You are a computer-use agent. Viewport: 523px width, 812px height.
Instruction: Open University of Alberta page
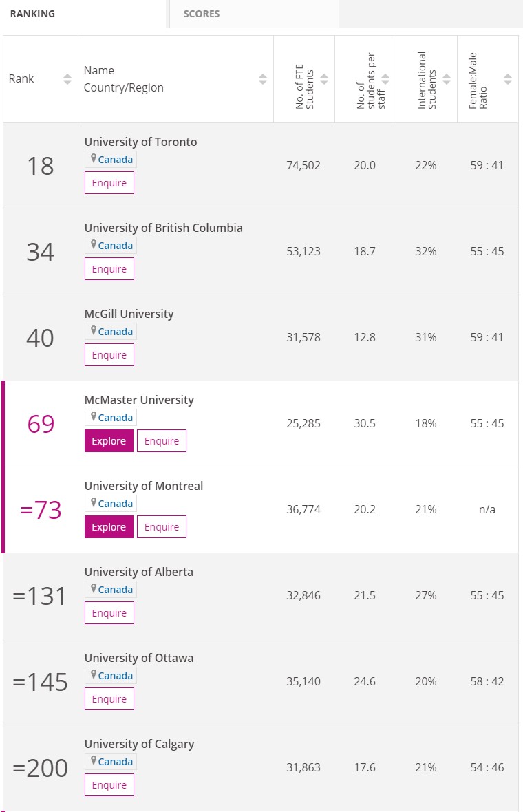[x=139, y=572]
